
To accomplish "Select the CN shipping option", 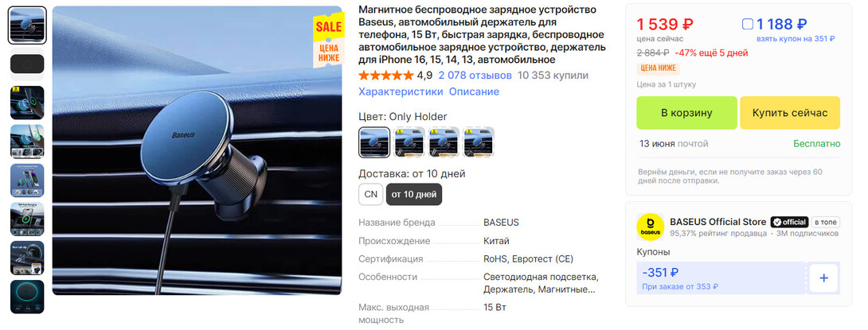I will coord(371,195).
